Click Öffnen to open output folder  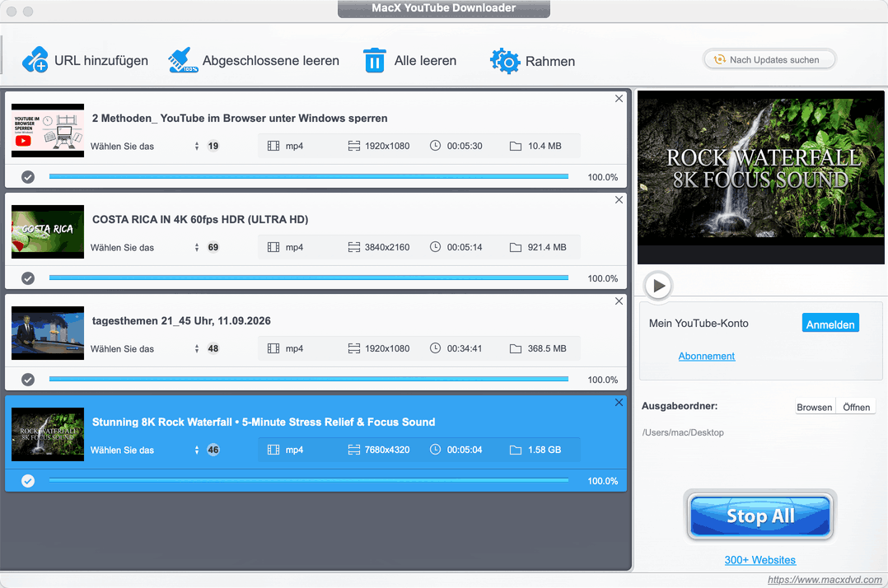click(x=856, y=407)
